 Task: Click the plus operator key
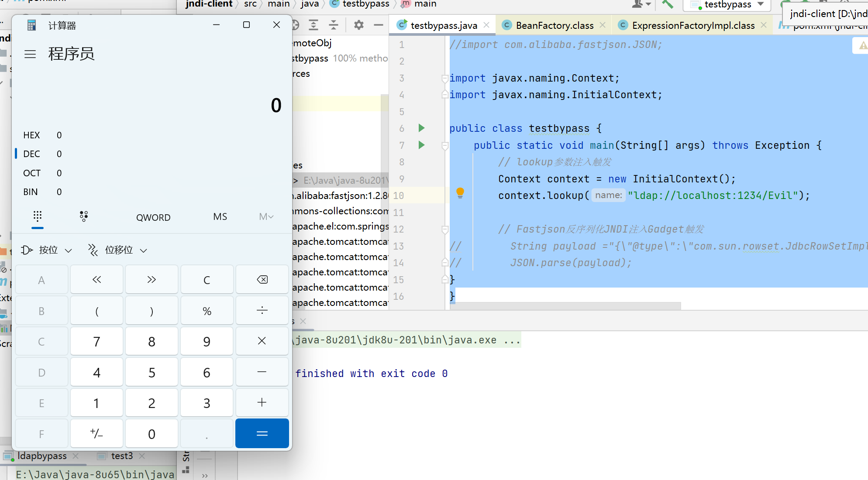262,403
